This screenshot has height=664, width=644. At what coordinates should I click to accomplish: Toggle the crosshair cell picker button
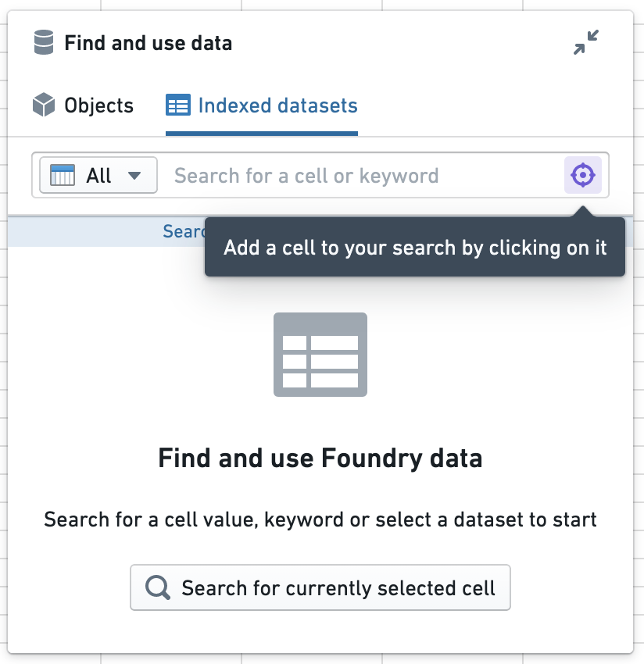[x=582, y=175]
